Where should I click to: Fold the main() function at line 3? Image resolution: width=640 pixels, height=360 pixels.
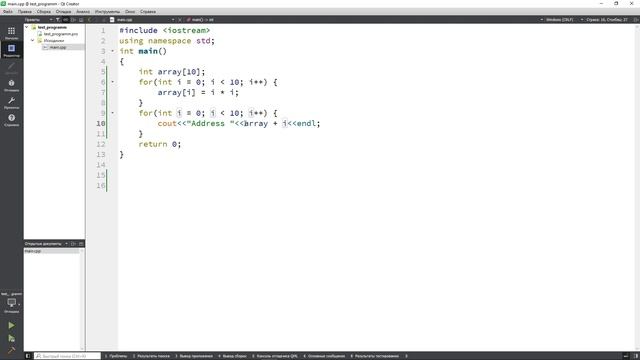pyautogui.click(x=113, y=51)
